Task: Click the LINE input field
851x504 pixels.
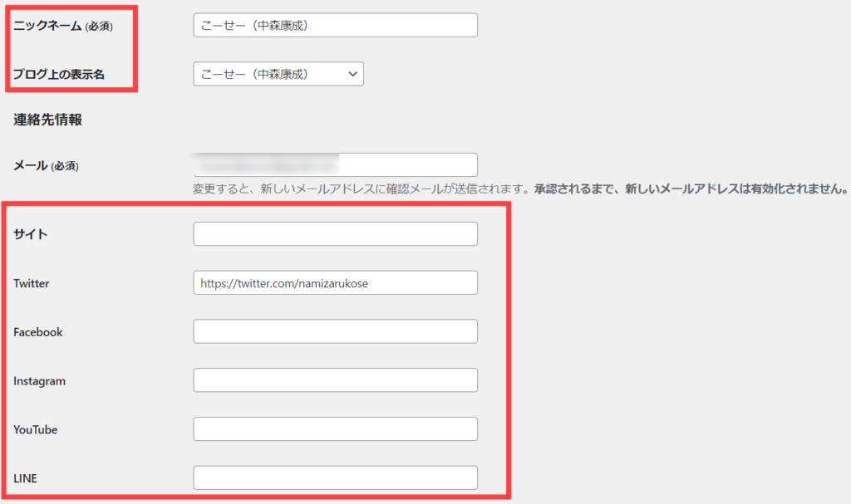Action: pos(336,478)
